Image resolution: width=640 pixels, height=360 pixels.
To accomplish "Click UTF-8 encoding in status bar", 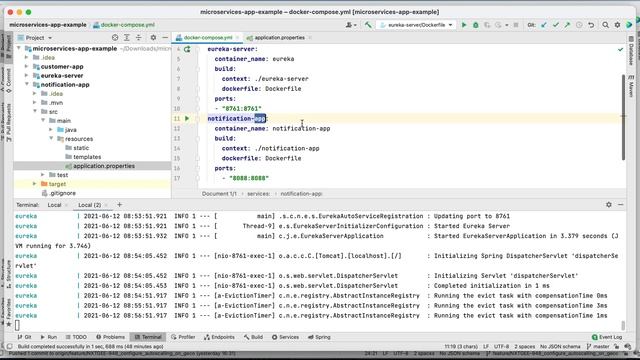I will 501,346.
